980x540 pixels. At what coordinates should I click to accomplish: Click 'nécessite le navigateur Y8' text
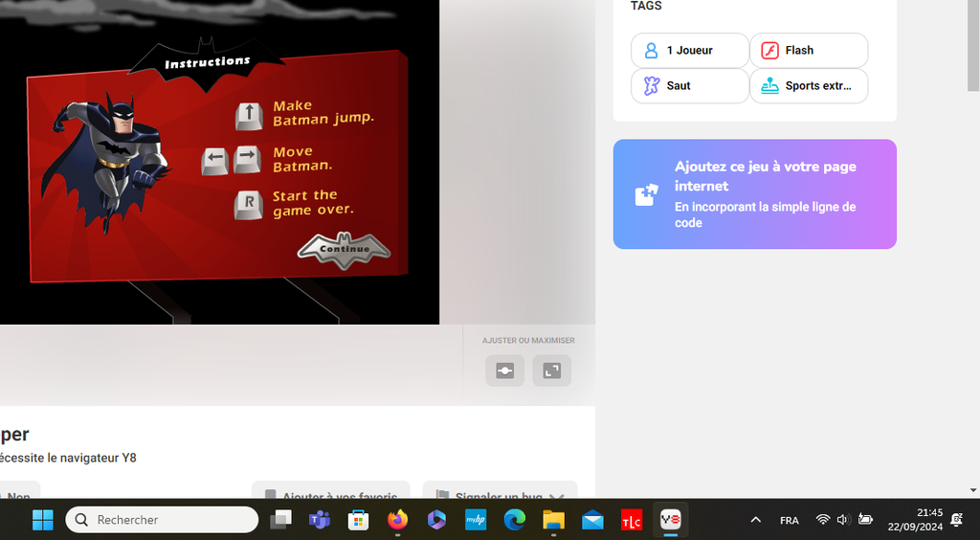tap(68, 458)
